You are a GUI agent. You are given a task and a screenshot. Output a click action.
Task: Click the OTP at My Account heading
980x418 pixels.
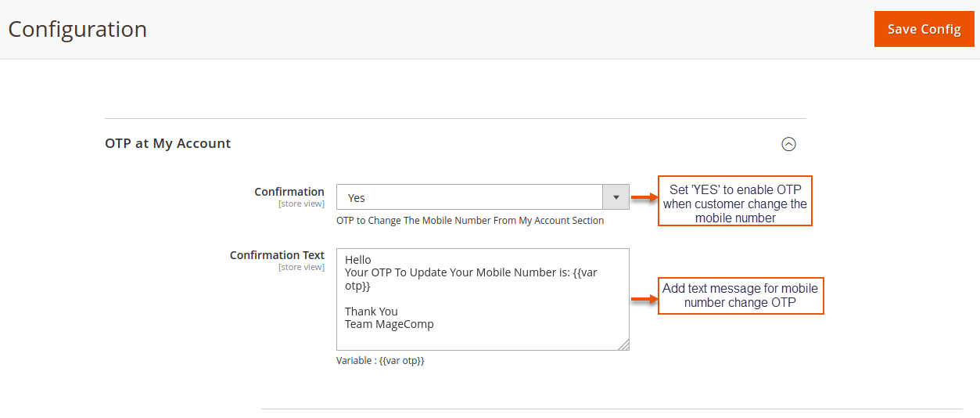tap(168, 144)
